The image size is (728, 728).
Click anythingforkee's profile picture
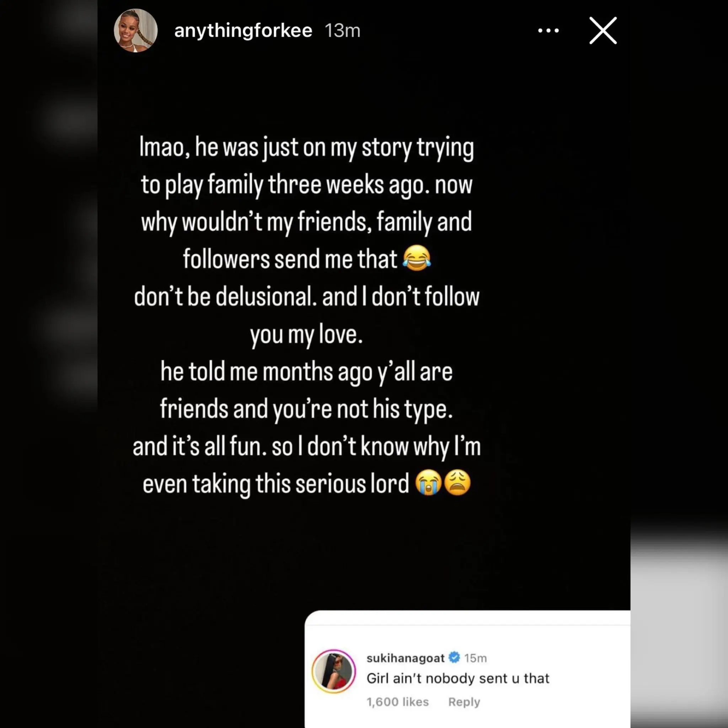pos(136,31)
